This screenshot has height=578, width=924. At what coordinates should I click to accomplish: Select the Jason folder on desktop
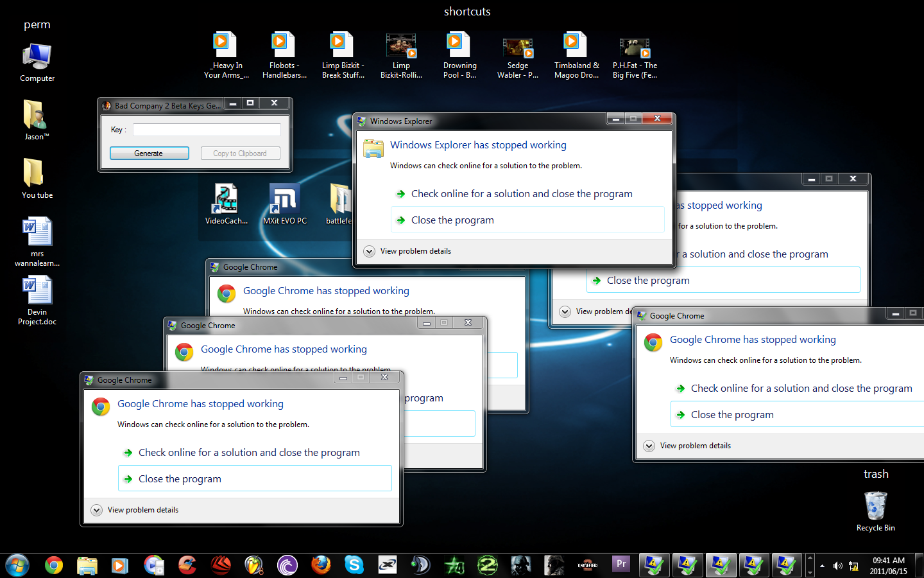37,120
